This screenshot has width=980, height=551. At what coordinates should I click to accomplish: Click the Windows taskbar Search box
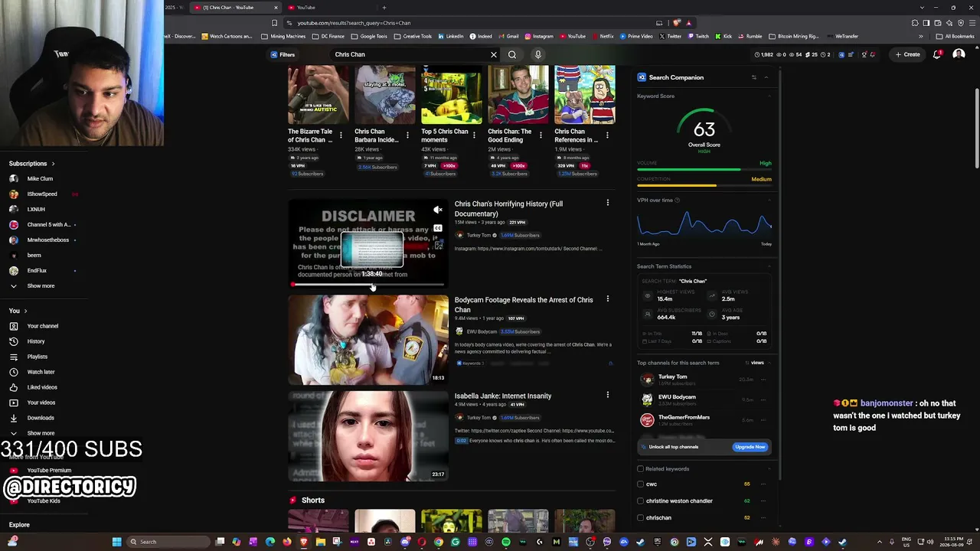tap(167, 542)
